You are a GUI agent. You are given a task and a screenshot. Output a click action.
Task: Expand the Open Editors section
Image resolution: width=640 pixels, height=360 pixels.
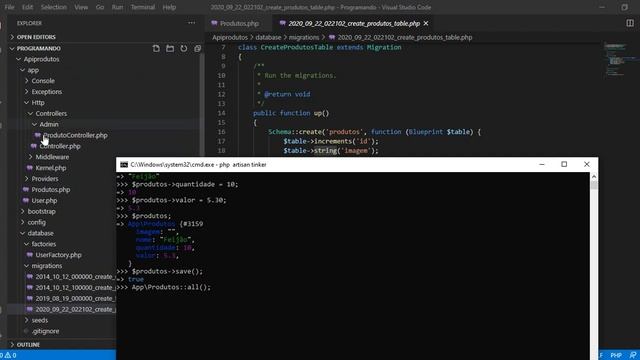tap(36, 37)
